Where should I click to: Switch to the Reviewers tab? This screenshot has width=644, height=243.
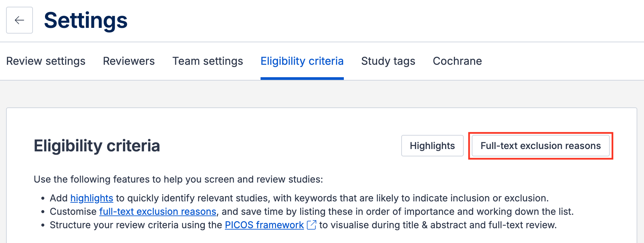coord(129,61)
